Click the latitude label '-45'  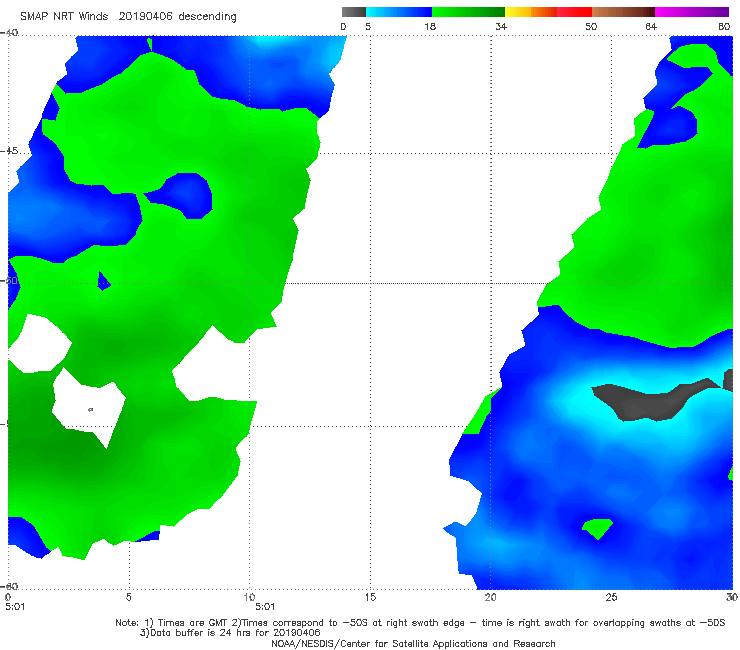click(x=9, y=151)
